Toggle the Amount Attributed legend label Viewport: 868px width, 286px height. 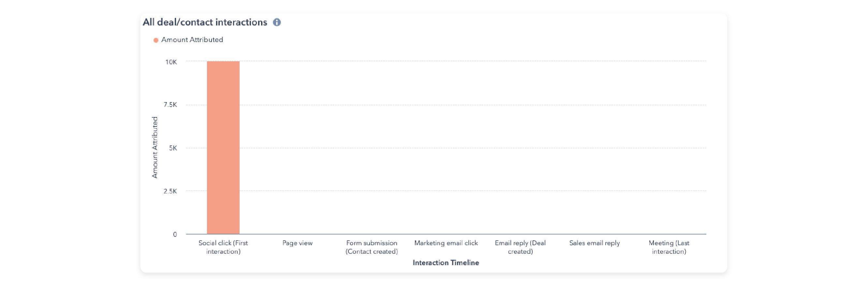coord(192,40)
